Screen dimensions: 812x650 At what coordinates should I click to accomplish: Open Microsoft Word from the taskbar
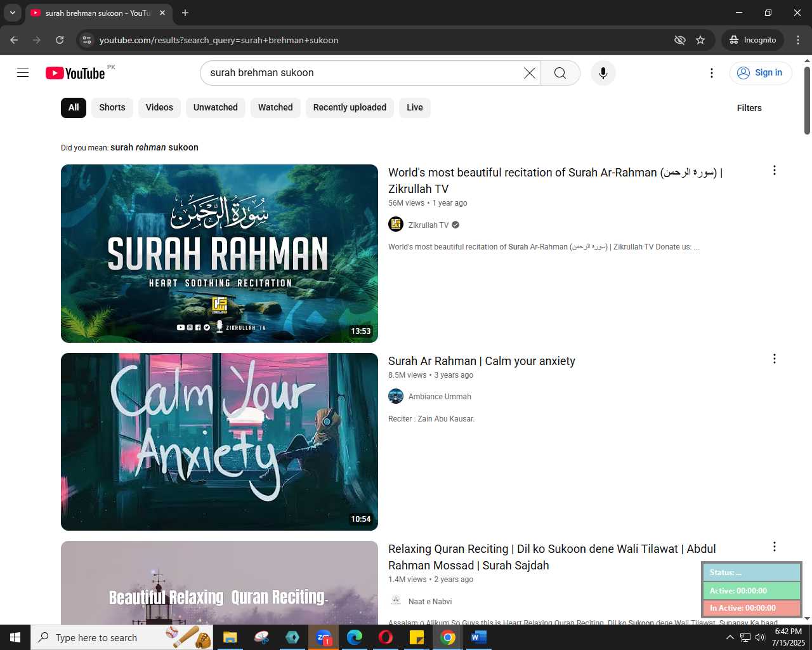pos(479,637)
